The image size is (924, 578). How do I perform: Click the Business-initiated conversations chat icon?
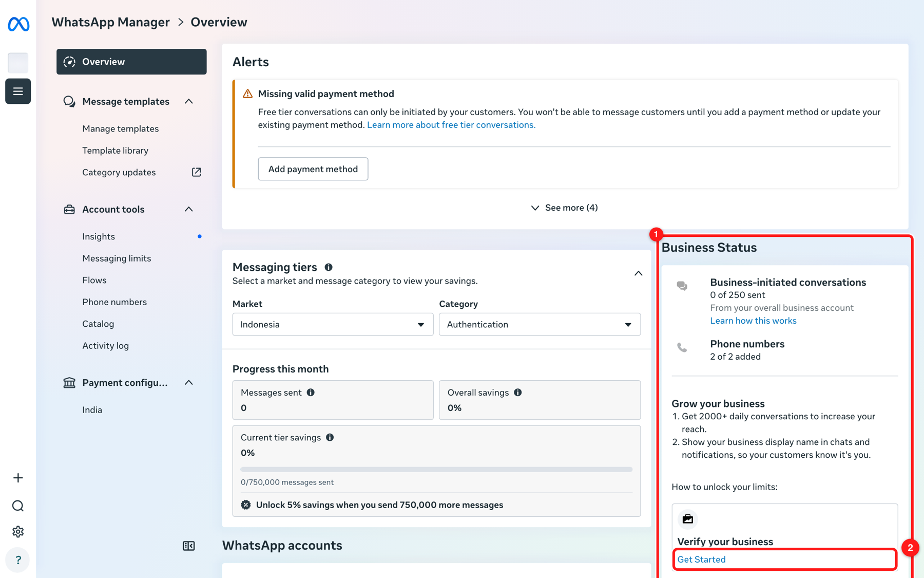[682, 286]
